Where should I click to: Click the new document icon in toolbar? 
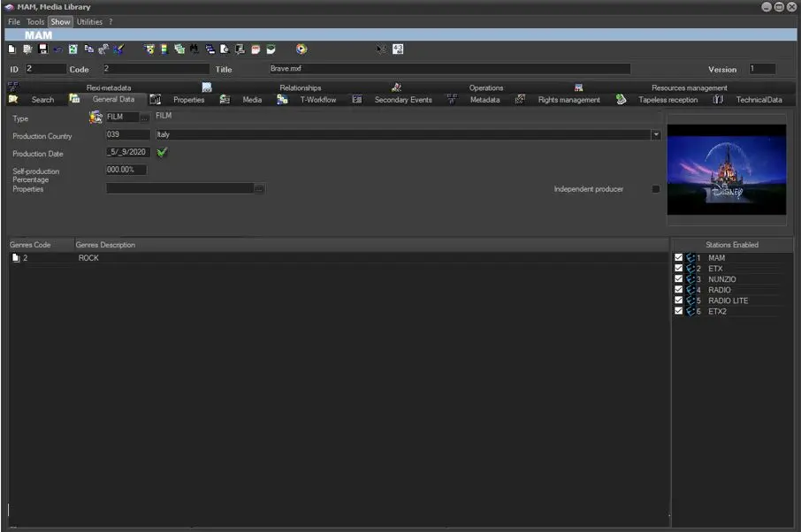12,49
